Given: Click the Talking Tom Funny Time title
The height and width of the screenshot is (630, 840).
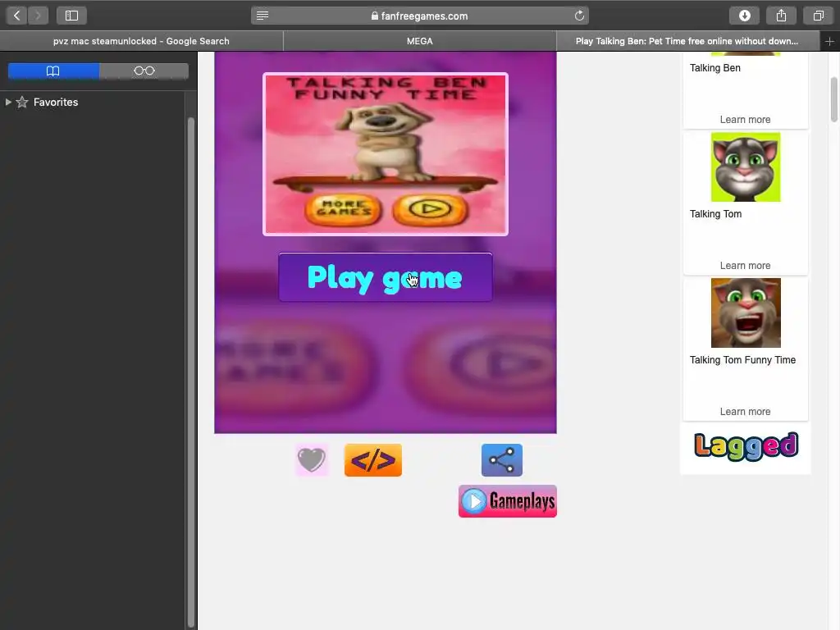Looking at the screenshot, I should [742, 360].
